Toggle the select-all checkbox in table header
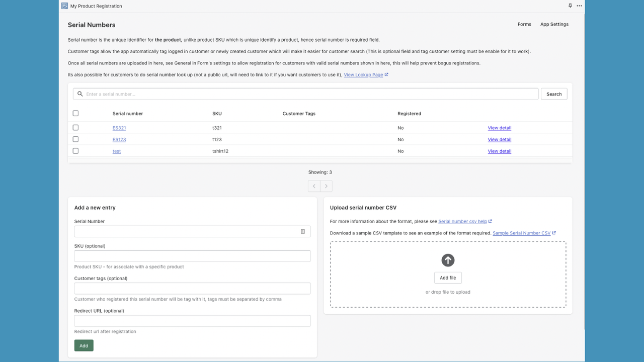This screenshot has width=644, height=362. [75, 113]
